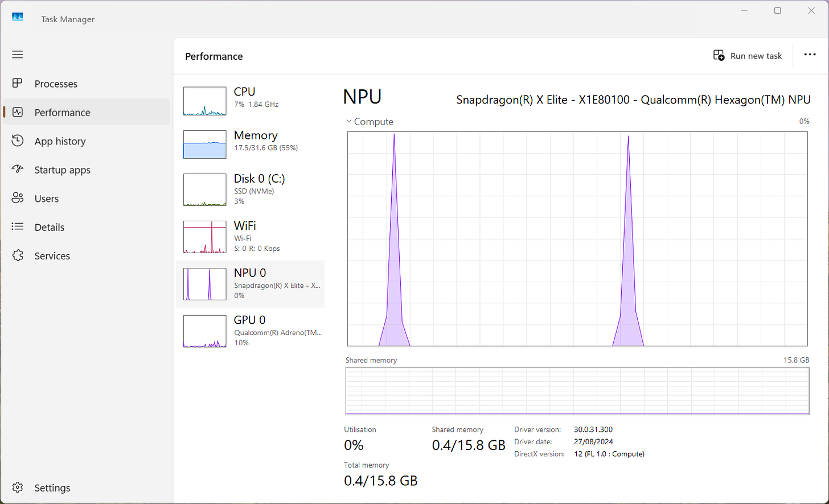Click the Disk 0 SSD (NVMe) text
This screenshot has width=829, height=504.
(x=254, y=191)
